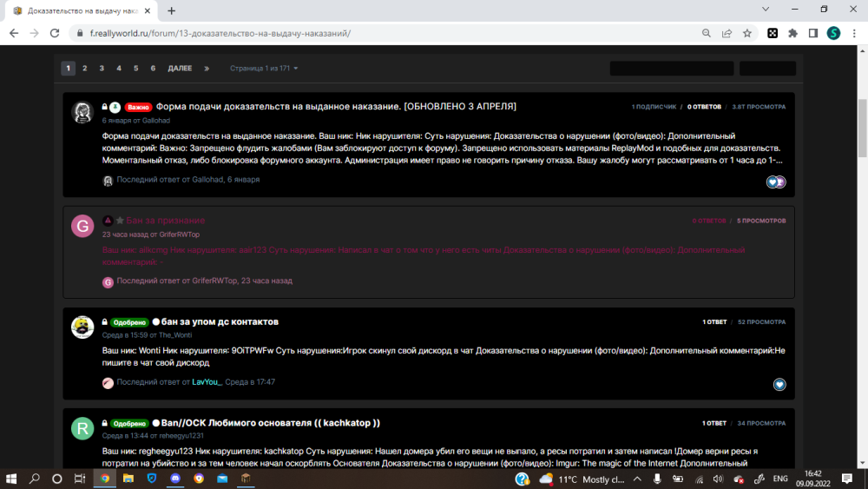Click the scrollbar up arrow
The image size is (868, 489).
[863, 50]
